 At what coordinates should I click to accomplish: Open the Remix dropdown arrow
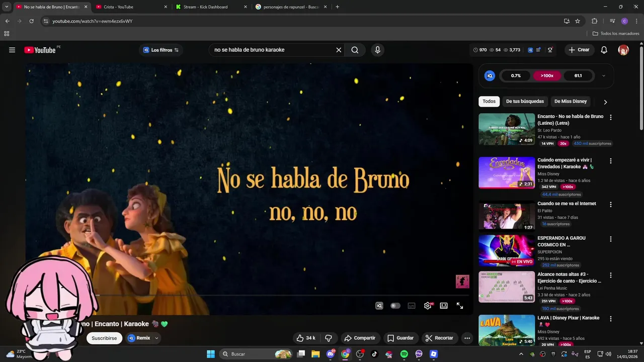click(x=156, y=338)
